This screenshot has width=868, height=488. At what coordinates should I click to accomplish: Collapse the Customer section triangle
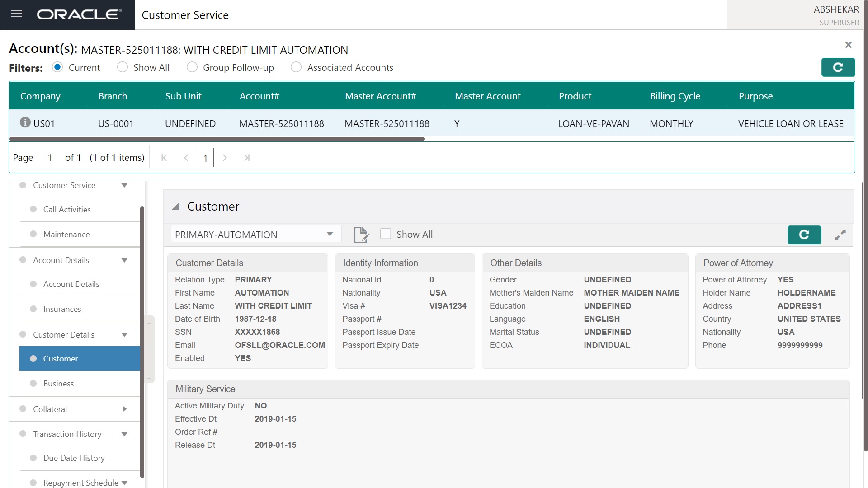point(176,206)
